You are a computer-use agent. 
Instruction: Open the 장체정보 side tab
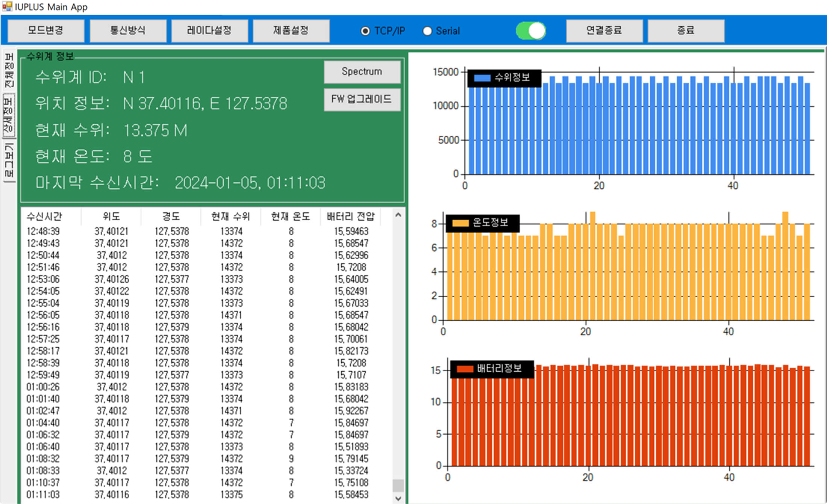coord(9,115)
